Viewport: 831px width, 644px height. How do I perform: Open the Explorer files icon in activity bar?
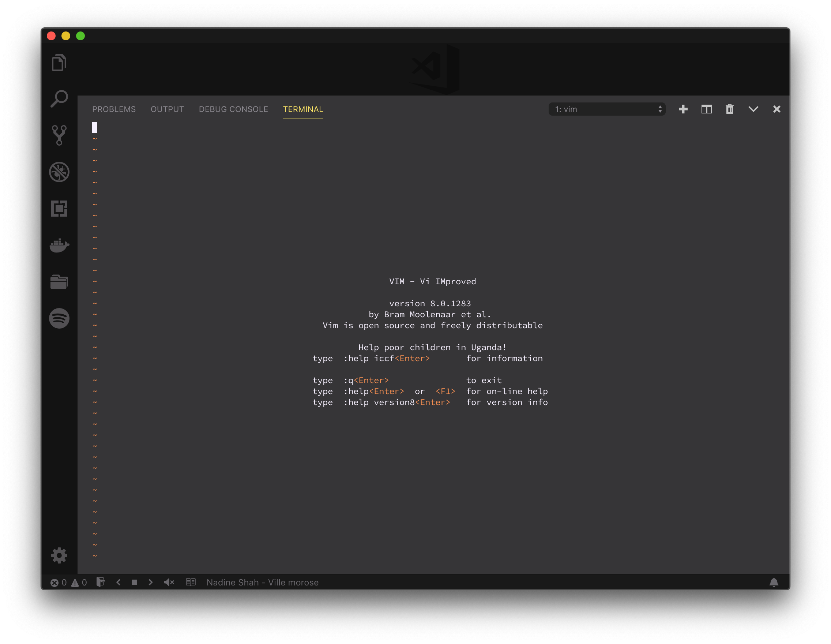point(59,63)
